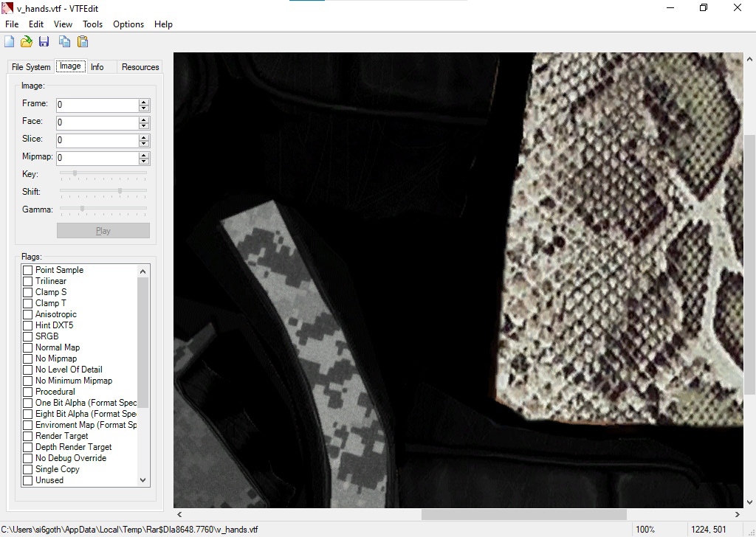
Task: Click the Play button
Action: (x=103, y=231)
